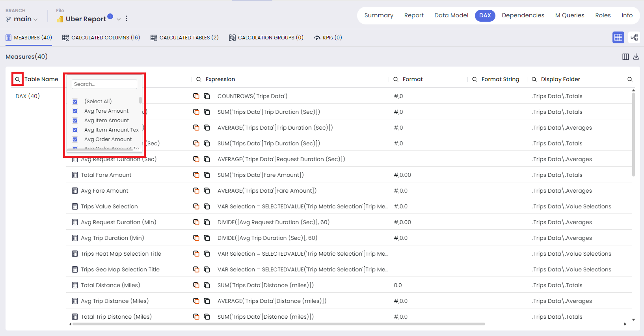Click orange copy icon in Total Trip Distance (Miles) row
The height and width of the screenshot is (336, 644).
pyautogui.click(x=196, y=317)
